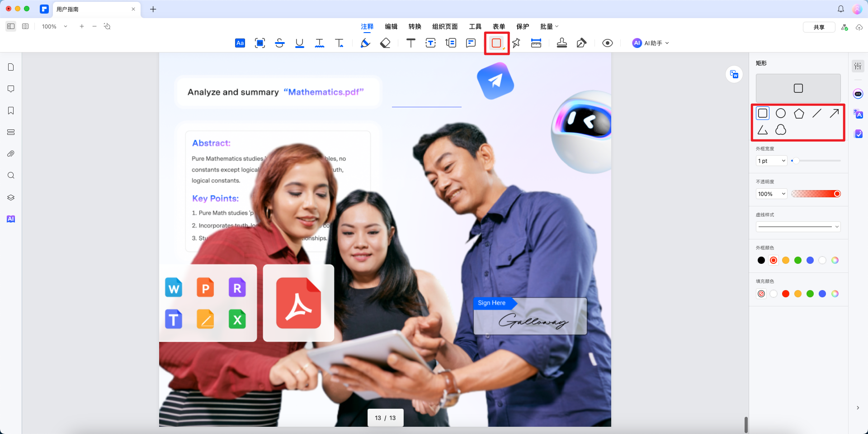
Task: Select the straight line shape option
Action: tap(816, 113)
